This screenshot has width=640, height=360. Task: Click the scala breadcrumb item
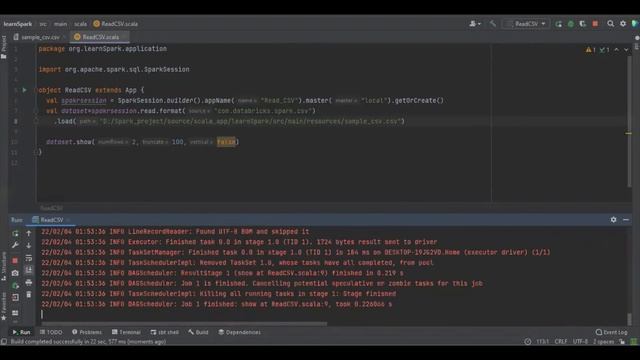pos(80,24)
